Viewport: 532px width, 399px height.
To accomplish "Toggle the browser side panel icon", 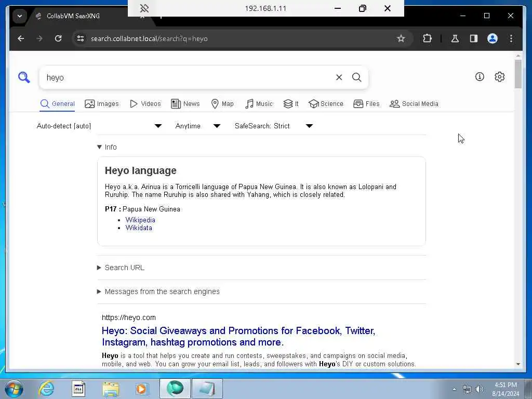I will pos(474,38).
